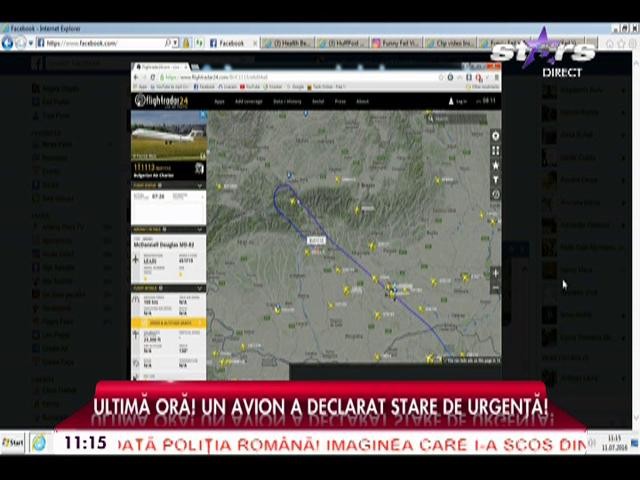Select the Flightradar24 Chrome tab
The image size is (640, 480).
coord(161,67)
